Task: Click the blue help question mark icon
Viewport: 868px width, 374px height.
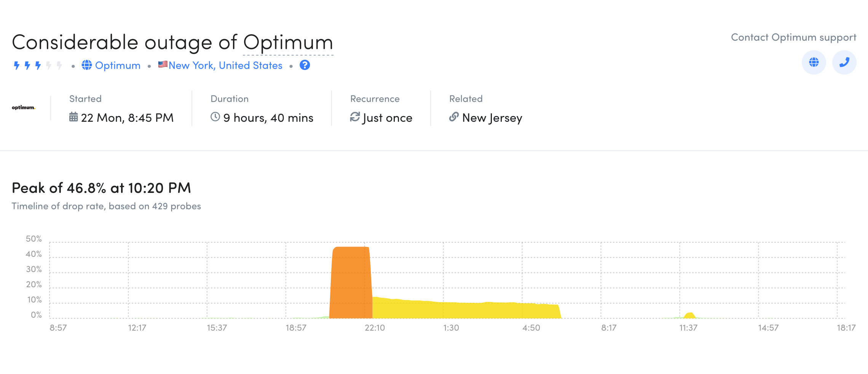Action: [305, 65]
